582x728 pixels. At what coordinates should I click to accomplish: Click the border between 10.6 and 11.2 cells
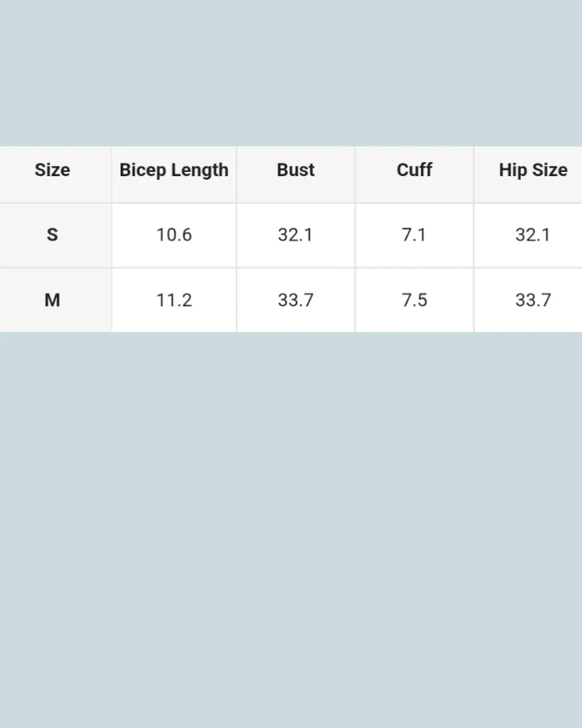(174, 268)
